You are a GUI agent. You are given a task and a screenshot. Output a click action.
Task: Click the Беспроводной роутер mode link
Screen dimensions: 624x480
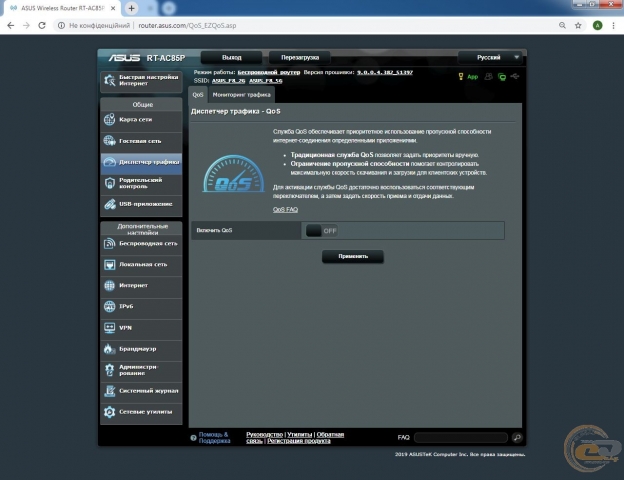[269, 72]
